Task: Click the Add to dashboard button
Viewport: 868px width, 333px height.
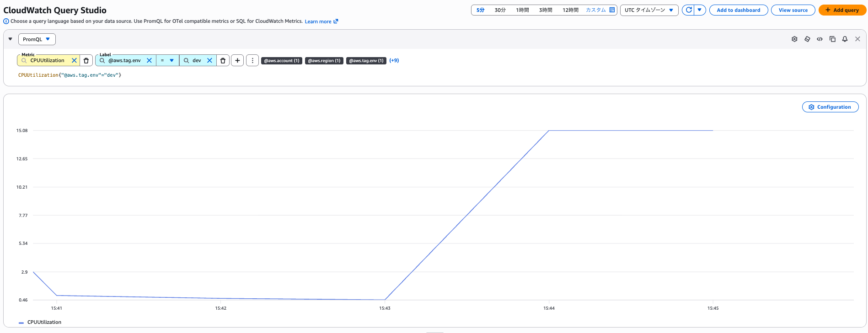Action: (x=738, y=10)
